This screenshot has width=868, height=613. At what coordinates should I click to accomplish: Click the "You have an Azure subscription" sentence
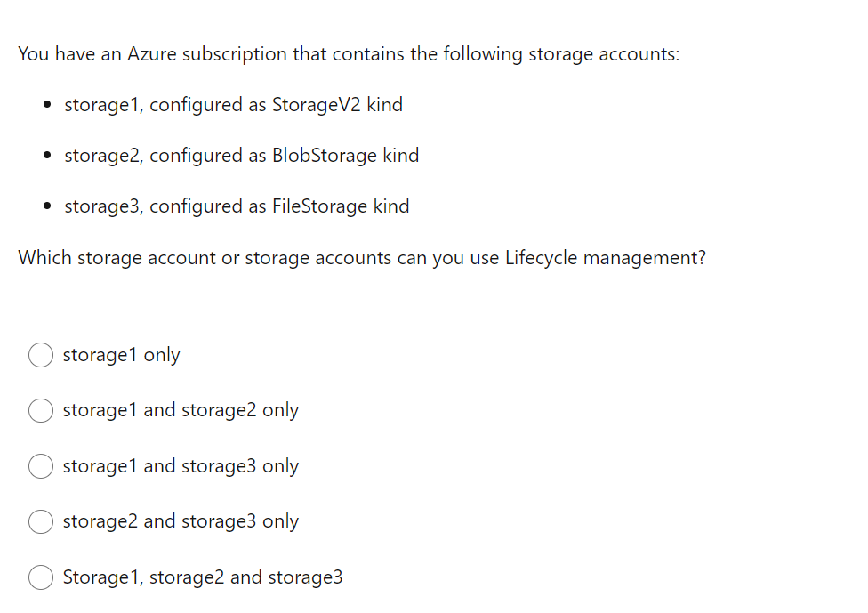click(x=349, y=54)
